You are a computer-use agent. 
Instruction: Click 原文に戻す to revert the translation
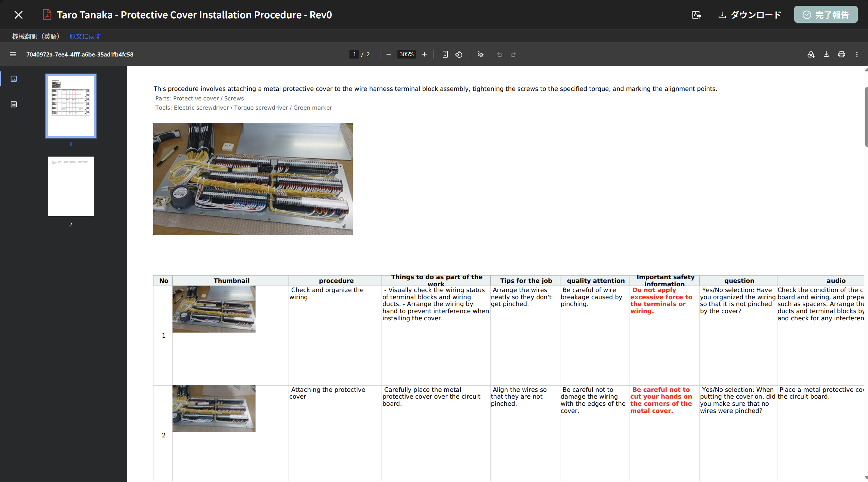[85, 36]
